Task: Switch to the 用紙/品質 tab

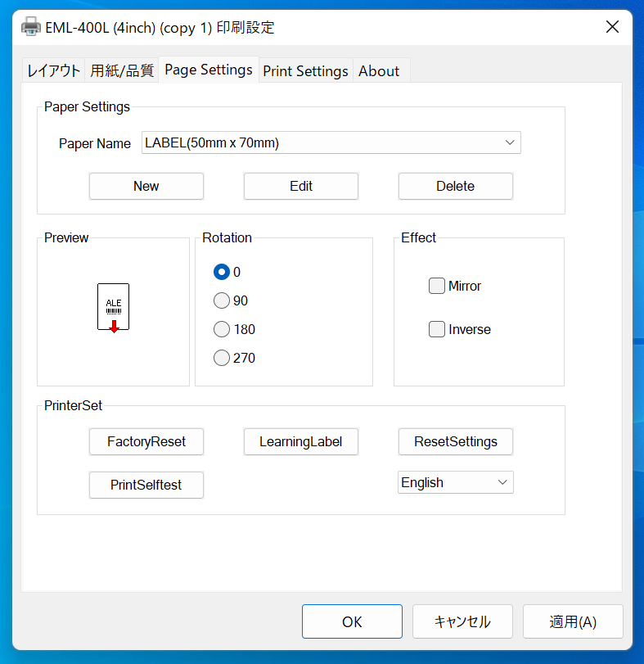Action: pos(122,70)
